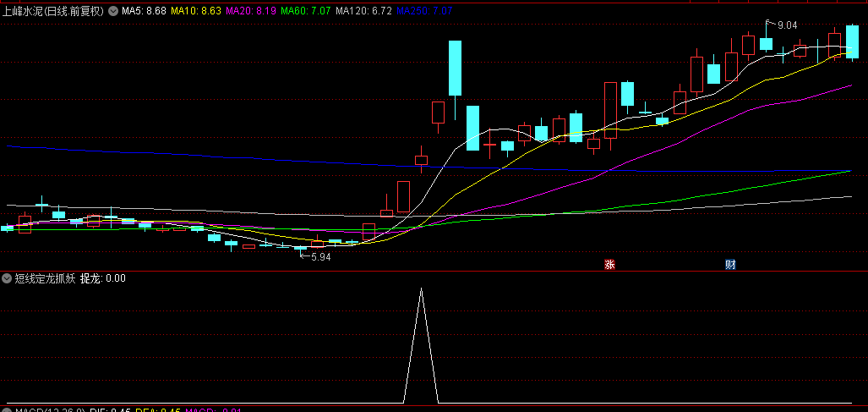Click the 9.04 high price label

787,25
